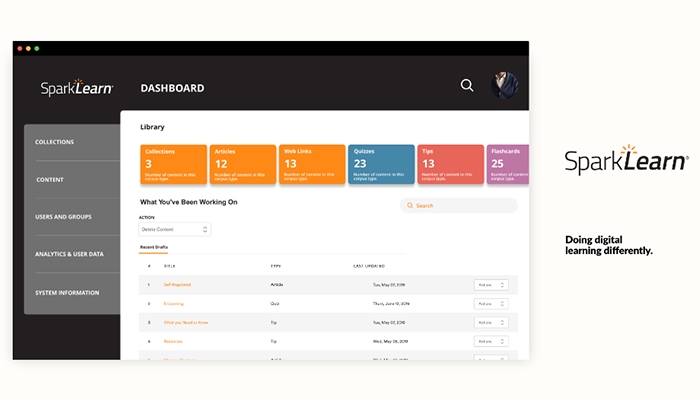The width and height of the screenshot is (700, 400).
Task: Click the 'Article' type cell
Action: tap(276, 284)
